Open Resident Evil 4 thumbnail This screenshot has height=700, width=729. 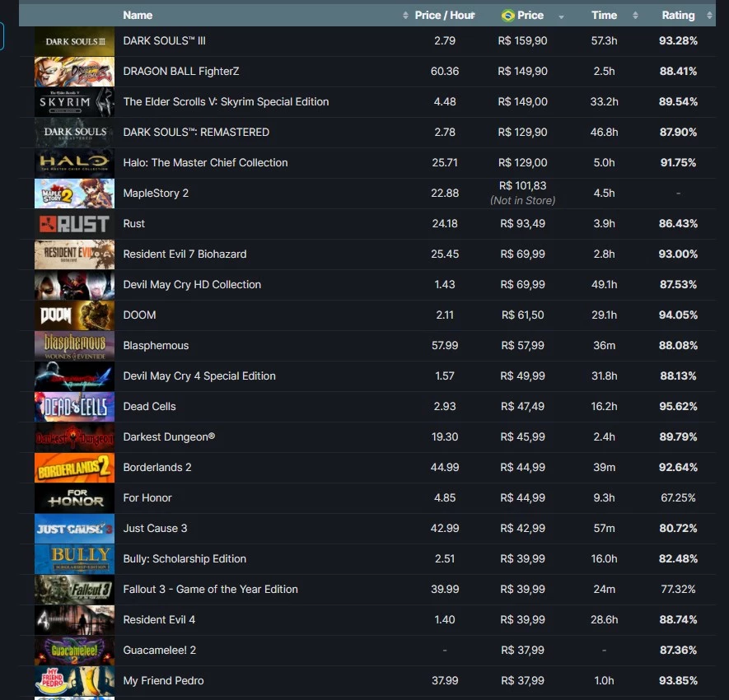pyautogui.click(x=74, y=620)
